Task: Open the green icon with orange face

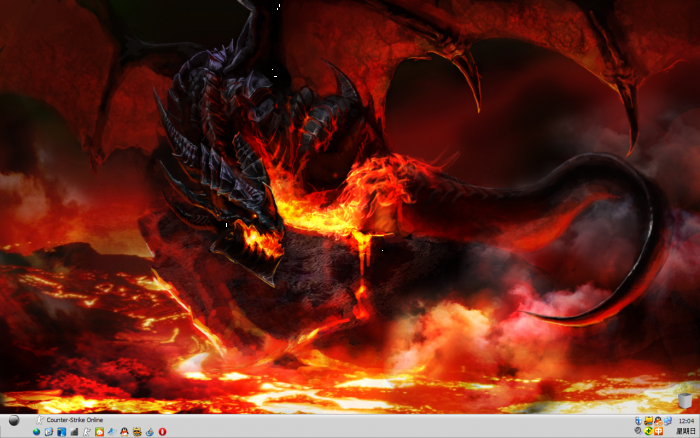Action: click(x=99, y=432)
